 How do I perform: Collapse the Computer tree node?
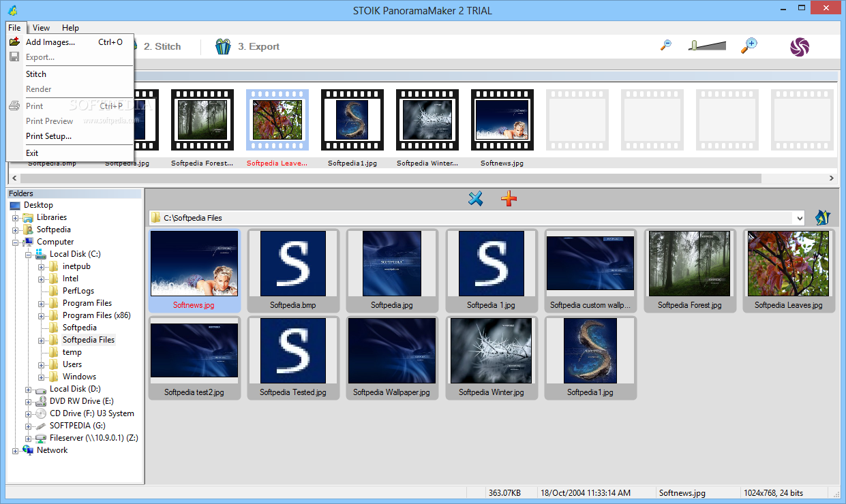[x=16, y=242]
